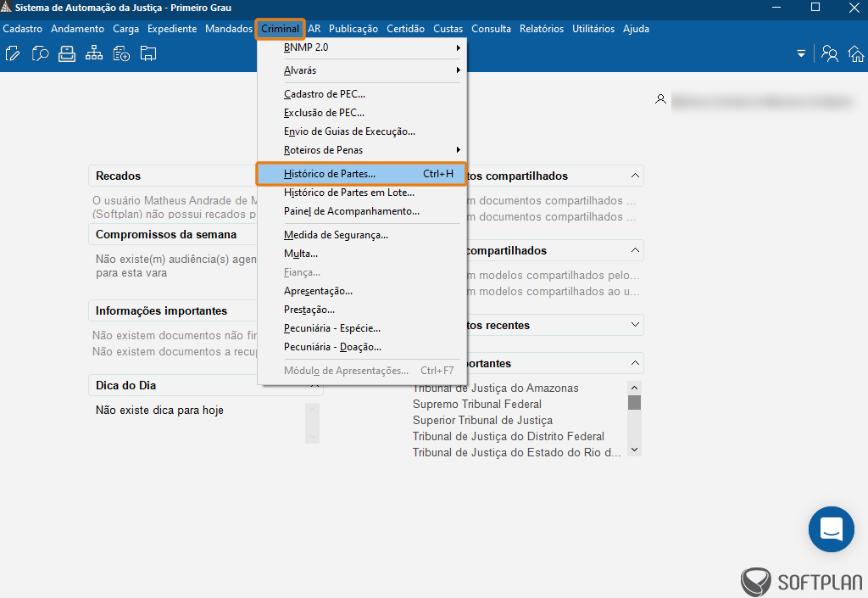Open the toolbar overflow dropdown arrow

tap(801, 53)
